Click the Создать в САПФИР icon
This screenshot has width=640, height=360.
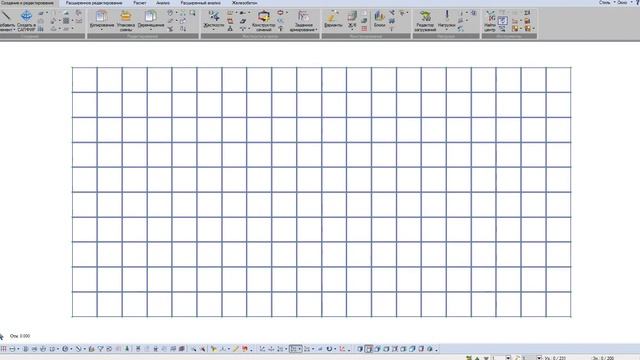(x=26, y=16)
